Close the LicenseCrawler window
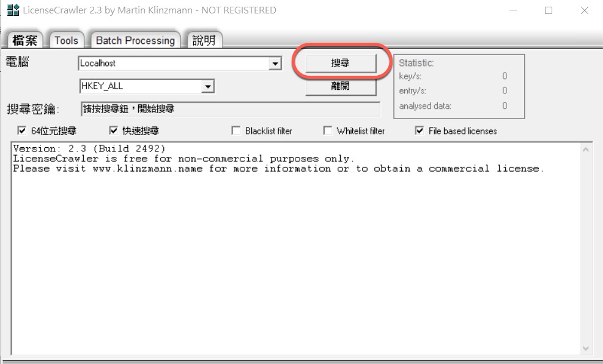 (x=585, y=10)
